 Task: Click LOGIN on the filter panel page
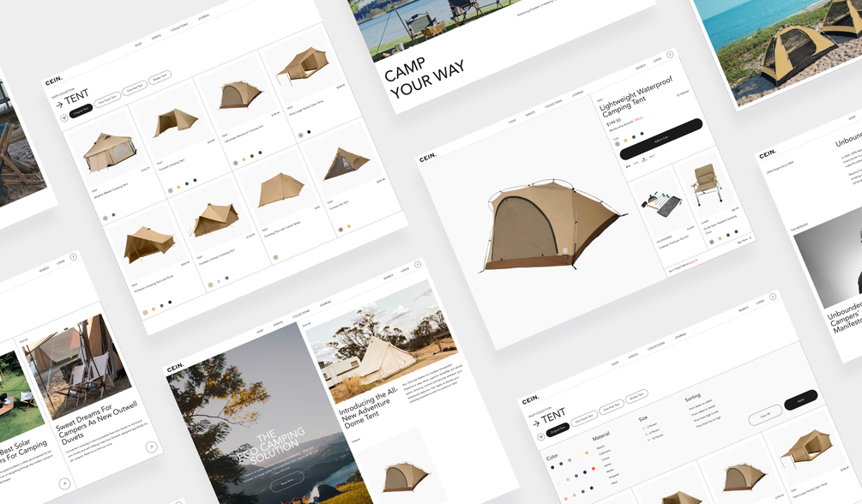[760, 302]
